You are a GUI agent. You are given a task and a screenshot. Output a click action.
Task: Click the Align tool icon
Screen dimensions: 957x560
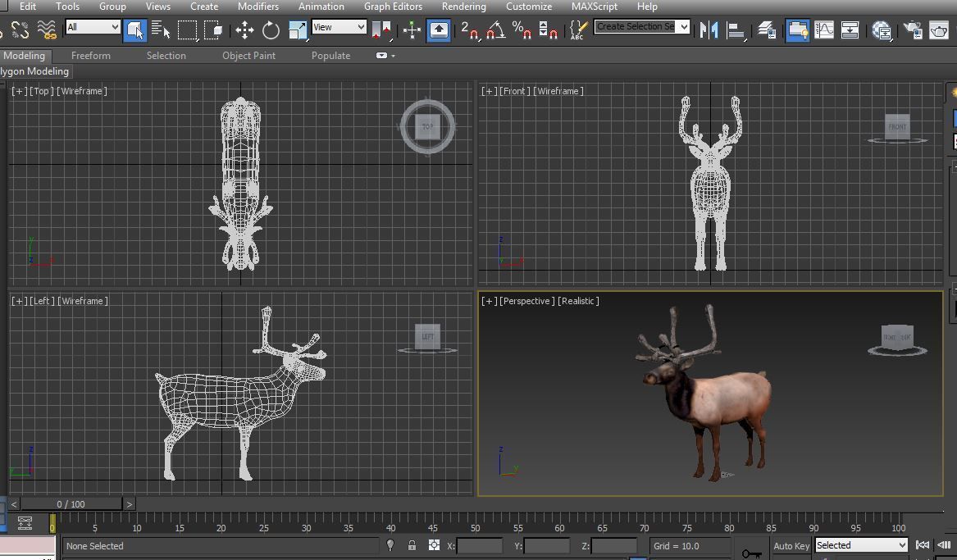tap(735, 30)
